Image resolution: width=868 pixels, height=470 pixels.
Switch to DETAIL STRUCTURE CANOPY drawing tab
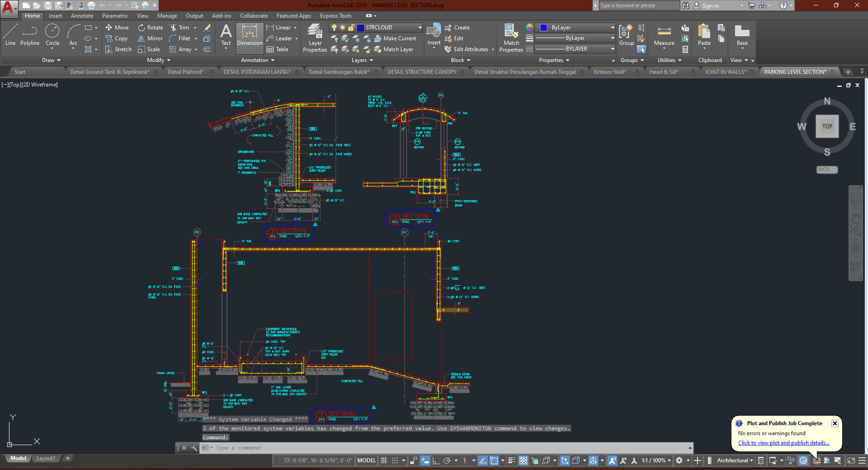[422, 72]
